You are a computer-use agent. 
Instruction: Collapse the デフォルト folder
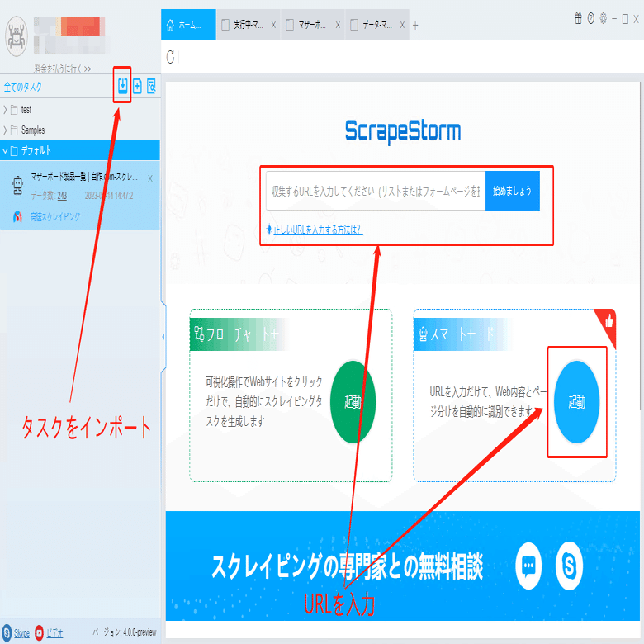pos(5,151)
